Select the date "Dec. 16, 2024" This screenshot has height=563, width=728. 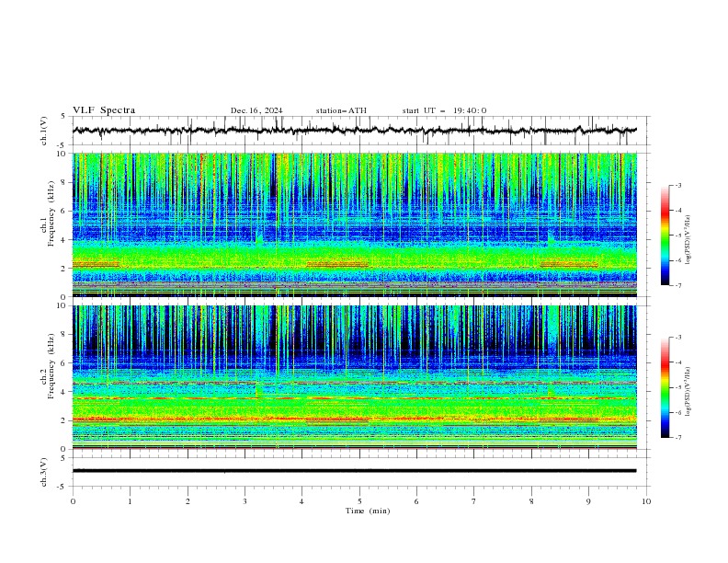coord(256,110)
